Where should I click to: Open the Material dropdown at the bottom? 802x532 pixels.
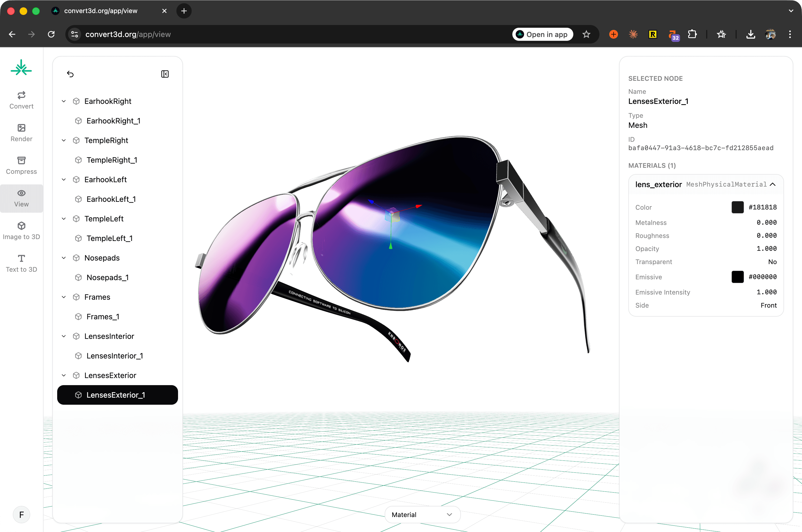[x=422, y=514]
